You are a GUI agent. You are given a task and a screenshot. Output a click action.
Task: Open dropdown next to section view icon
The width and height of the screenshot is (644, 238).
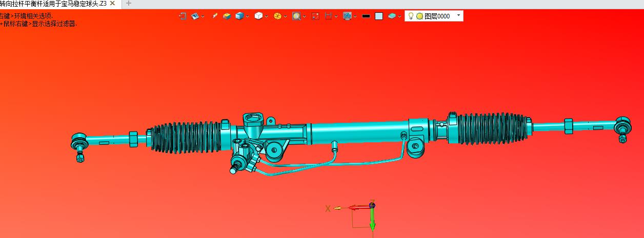[336, 16]
